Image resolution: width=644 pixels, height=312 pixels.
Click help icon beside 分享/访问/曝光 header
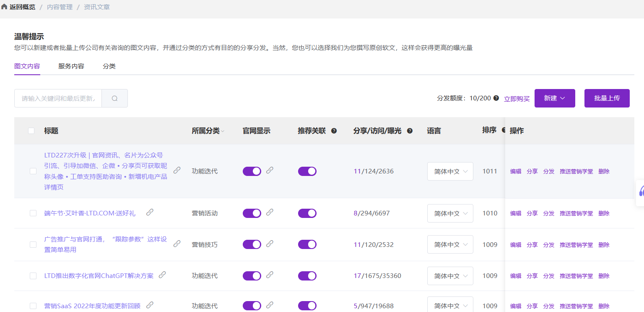[410, 131]
